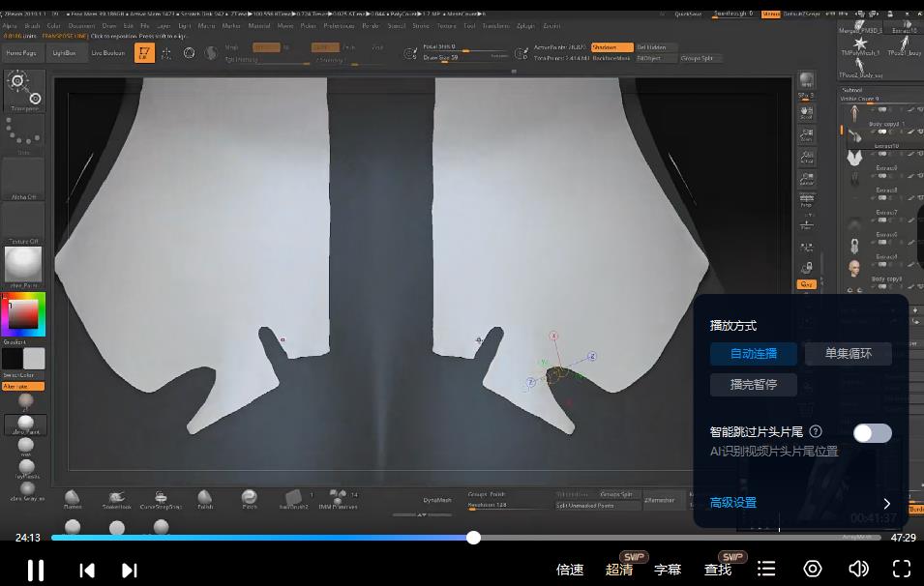Click the LightBox button in ZBrush
Viewport: 924px width, 586px height.
(66, 53)
